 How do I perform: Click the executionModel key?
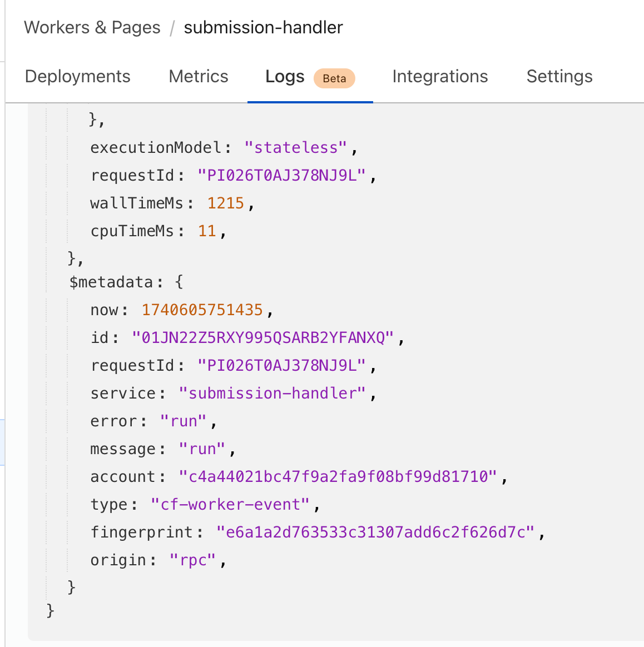156,148
